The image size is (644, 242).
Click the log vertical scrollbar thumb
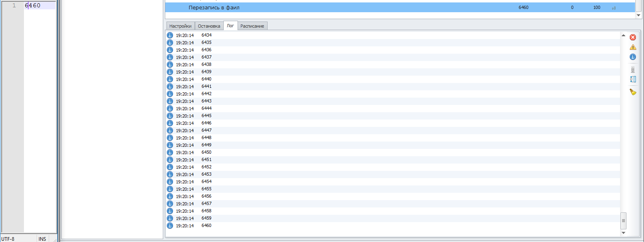[x=623, y=220]
